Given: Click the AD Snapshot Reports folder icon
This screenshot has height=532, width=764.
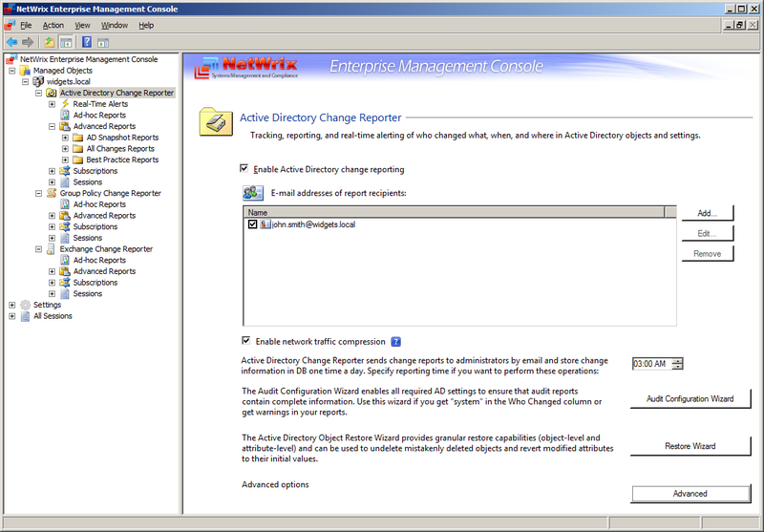Looking at the screenshot, I should [x=78, y=138].
